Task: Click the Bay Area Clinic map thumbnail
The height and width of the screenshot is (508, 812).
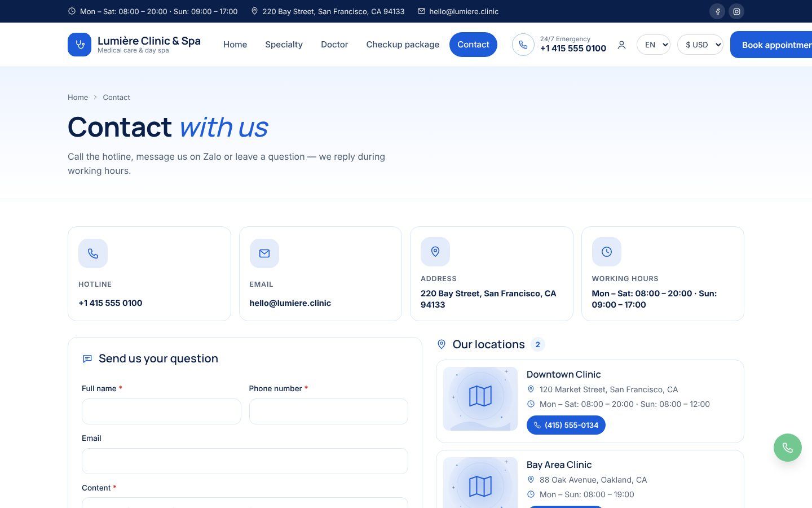Action: 480,483
